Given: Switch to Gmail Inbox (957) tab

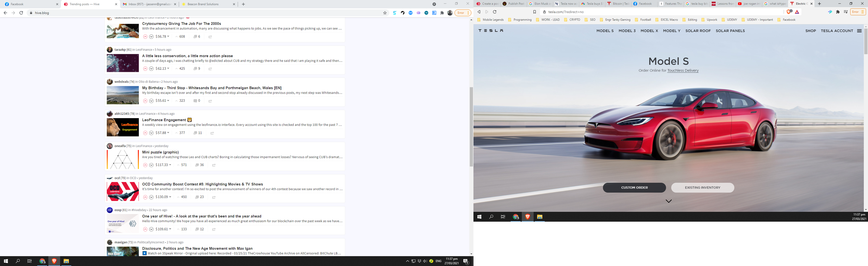Looking at the screenshot, I should [149, 4].
